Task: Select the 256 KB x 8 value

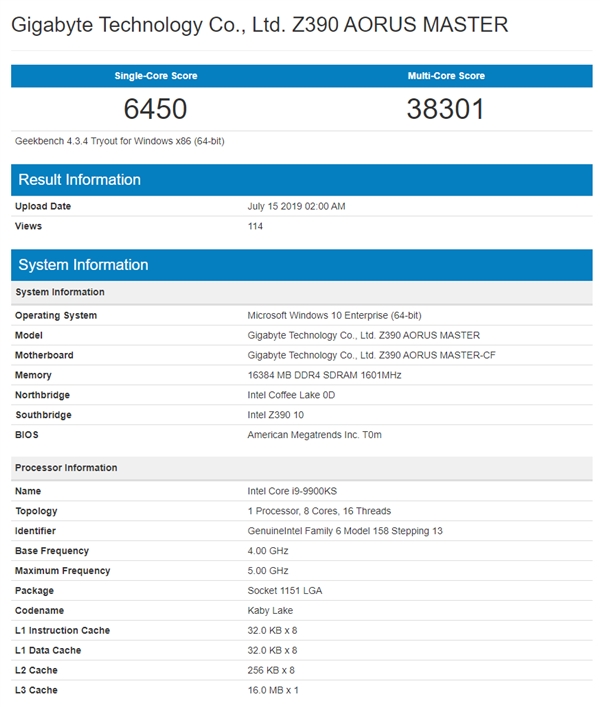Action: (x=271, y=670)
